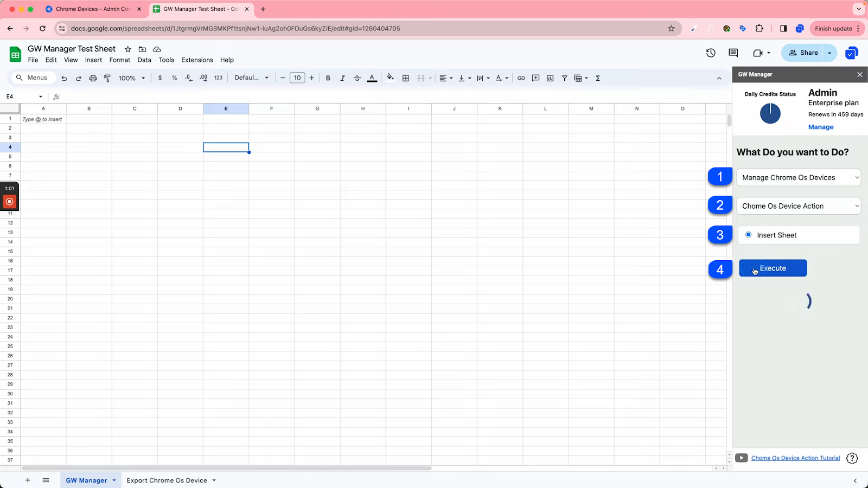Click the Execute button

pos(773,268)
